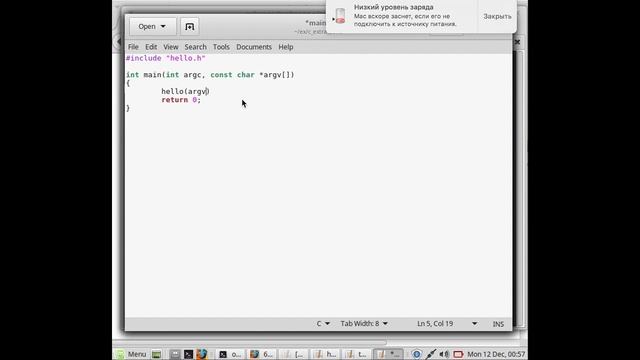
Task: Switch to the terminal window labeled o... in the taskbar
Action: [x=230, y=354]
